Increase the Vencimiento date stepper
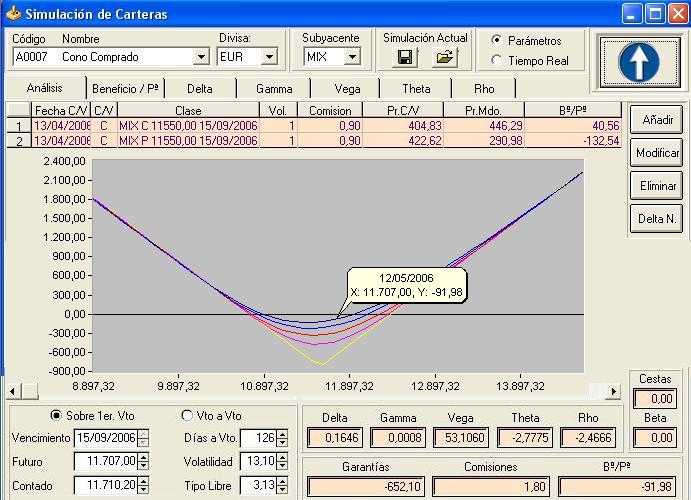 pyautogui.click(x=143, y=433)
